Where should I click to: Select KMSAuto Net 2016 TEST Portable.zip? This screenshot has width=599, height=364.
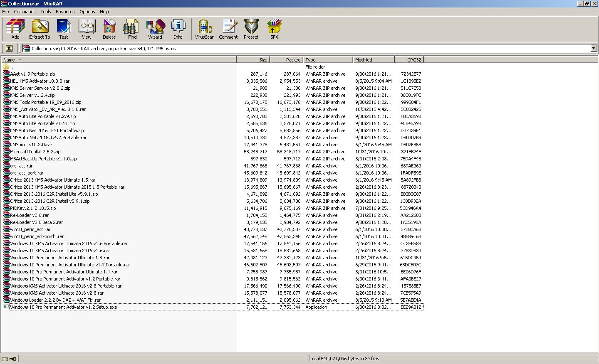pos(47,130)
